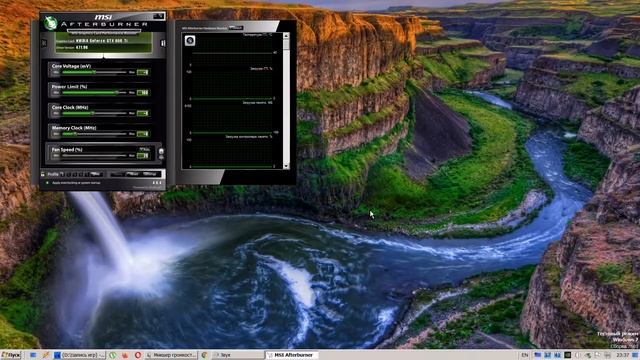
Task: Switch to the Микшер громкости taskbar window
Action: point(171,355)
